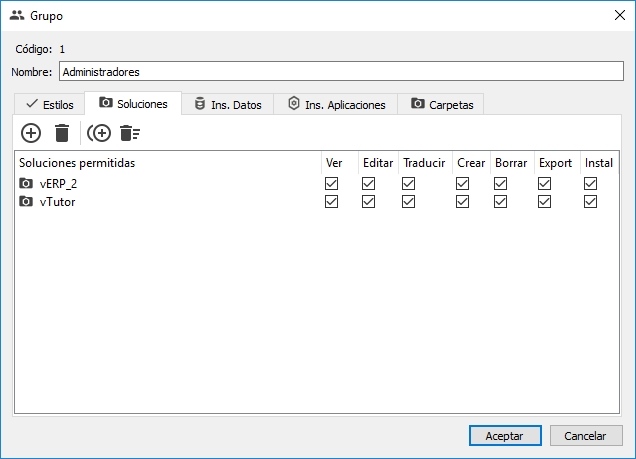Click the add all solutions icon
The image size is (636, 459).
[99, 133]
